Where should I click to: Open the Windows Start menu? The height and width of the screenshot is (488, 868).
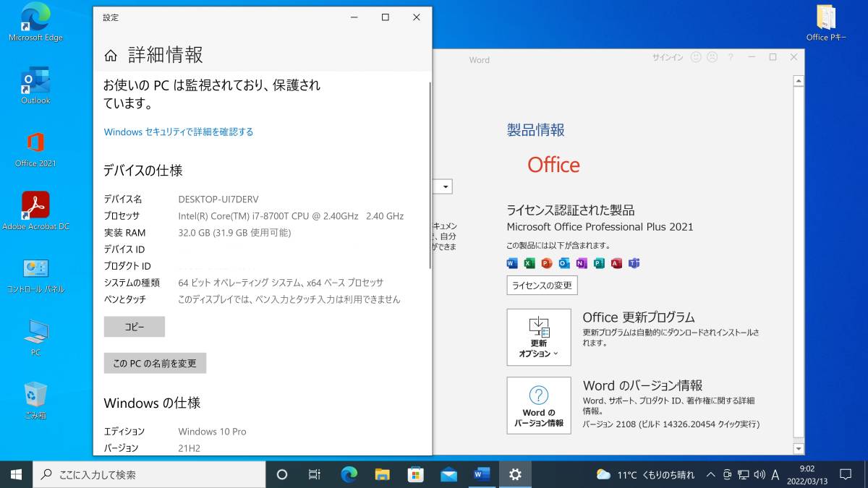pyautogui.click(x=16, y=474)
